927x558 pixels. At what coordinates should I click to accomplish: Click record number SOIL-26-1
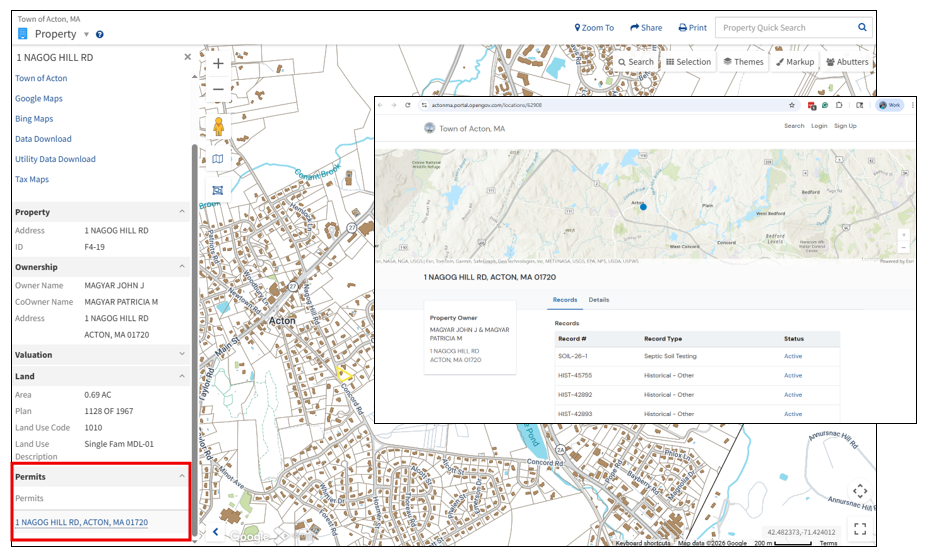pyautogui.click(x=573, y=356)
